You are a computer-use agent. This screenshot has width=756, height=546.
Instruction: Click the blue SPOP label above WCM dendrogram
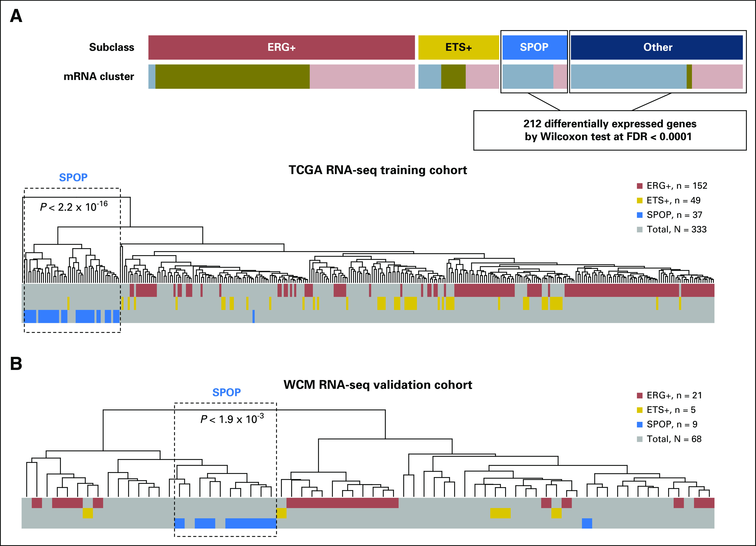click(x=226, y=392)
